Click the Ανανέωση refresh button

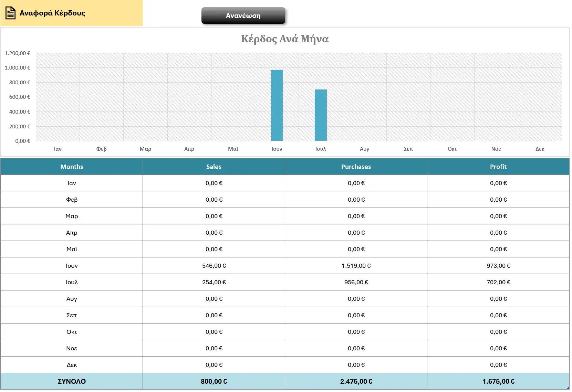[x=243, y=15]
